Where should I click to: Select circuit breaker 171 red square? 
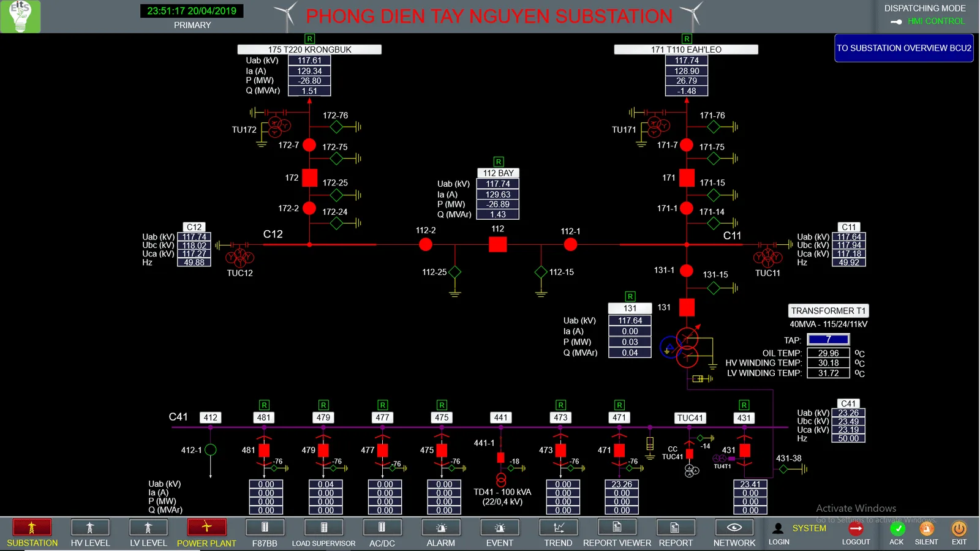click(687, 178)
